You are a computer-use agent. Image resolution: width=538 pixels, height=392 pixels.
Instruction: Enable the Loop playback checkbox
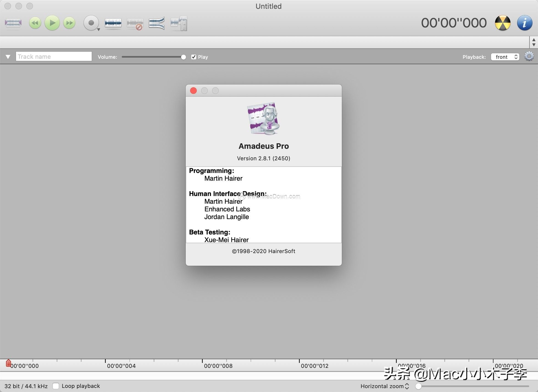(x=56, y=386)
